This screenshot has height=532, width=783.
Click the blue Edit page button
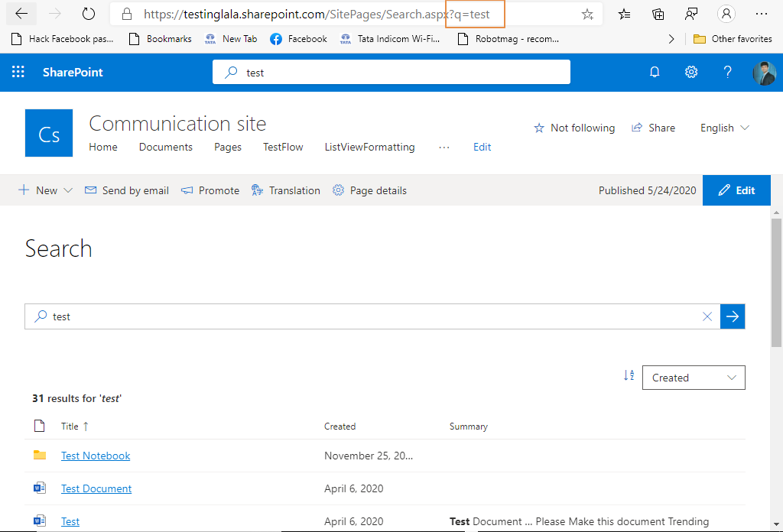736,190
